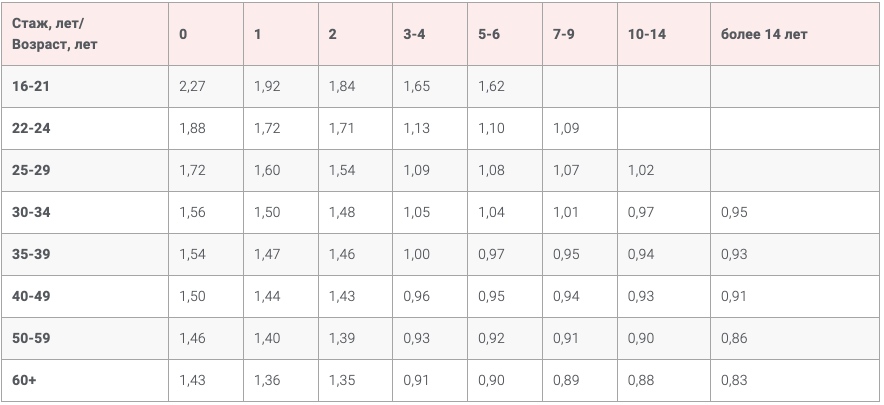The height and width of the screenshot is (405, 884).
Task: Click the «10-14» column header
Action: [x=647, y=34]
